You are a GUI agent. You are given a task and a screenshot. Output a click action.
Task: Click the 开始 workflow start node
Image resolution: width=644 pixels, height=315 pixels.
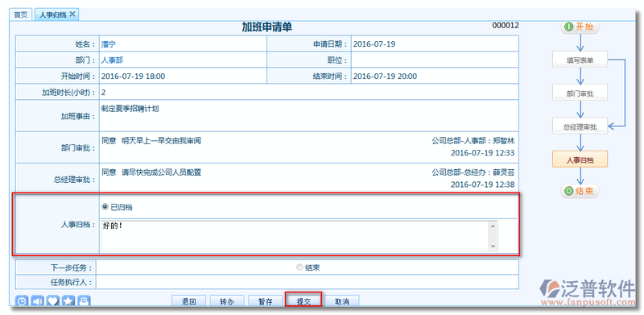pos(580,27)
